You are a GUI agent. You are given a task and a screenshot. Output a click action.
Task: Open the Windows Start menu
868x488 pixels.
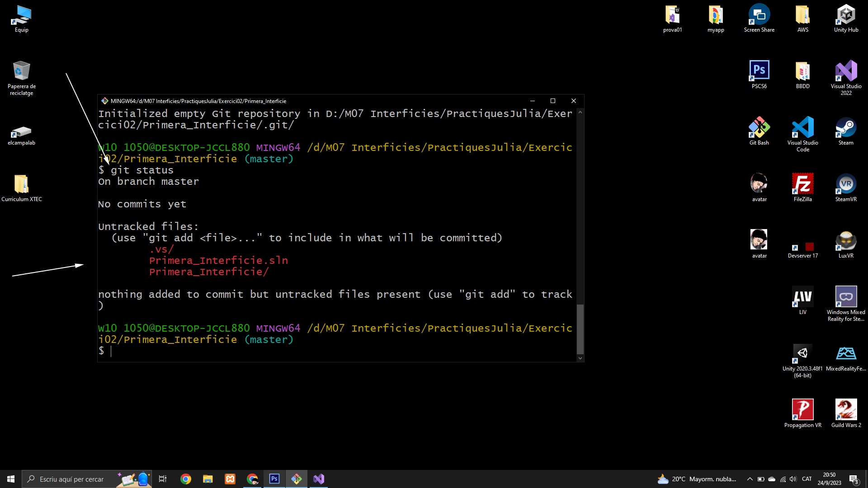point(11,479)
